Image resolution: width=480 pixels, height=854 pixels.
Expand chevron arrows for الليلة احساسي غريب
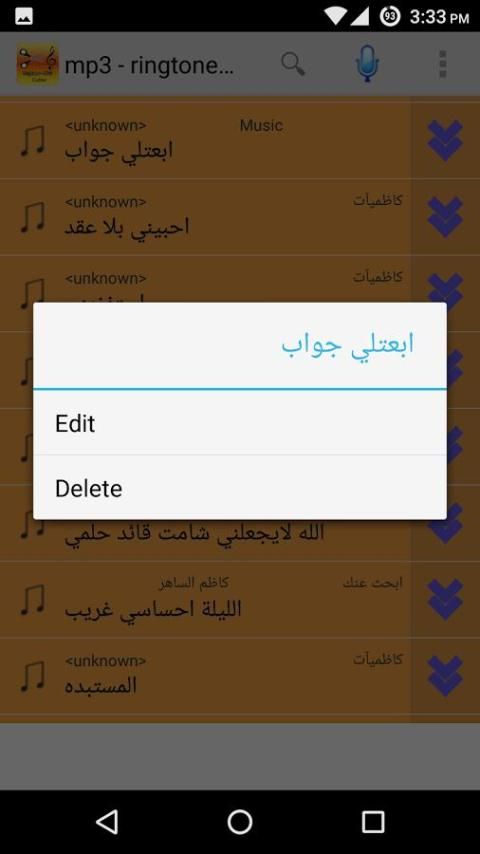pos(445,600)
